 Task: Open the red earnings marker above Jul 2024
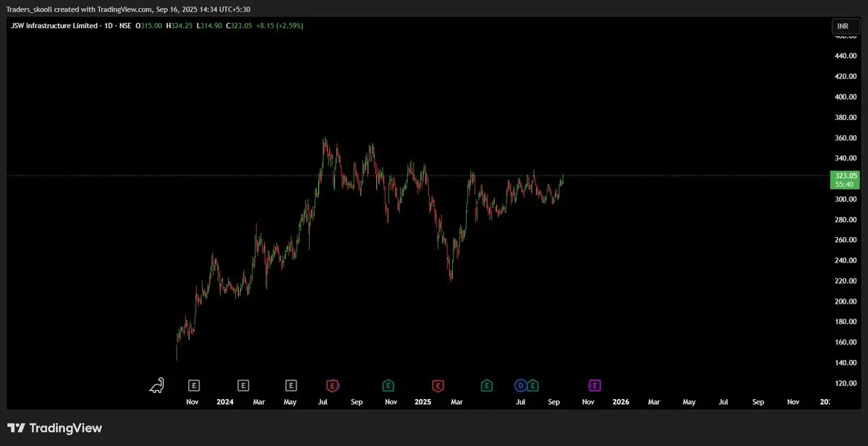tap(333, 385)
